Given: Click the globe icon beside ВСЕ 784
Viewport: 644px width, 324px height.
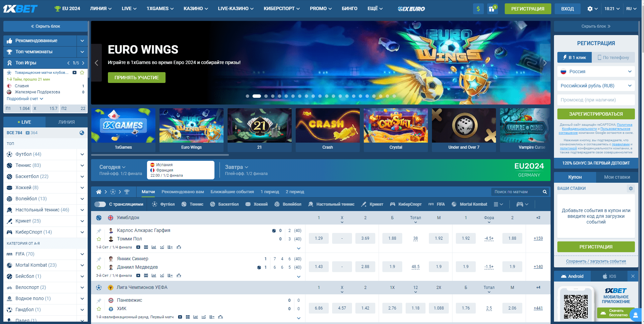Looking at the screenshot, I should pos(82,133).
